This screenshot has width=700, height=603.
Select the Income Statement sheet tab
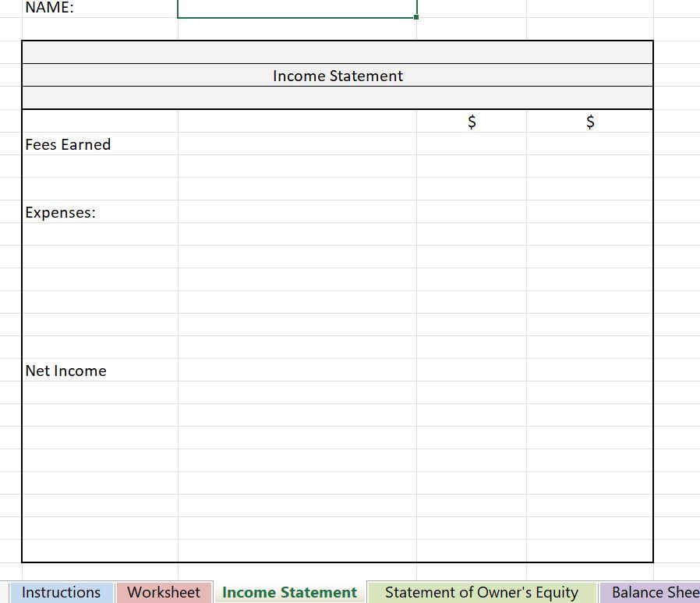coord(290,592)
